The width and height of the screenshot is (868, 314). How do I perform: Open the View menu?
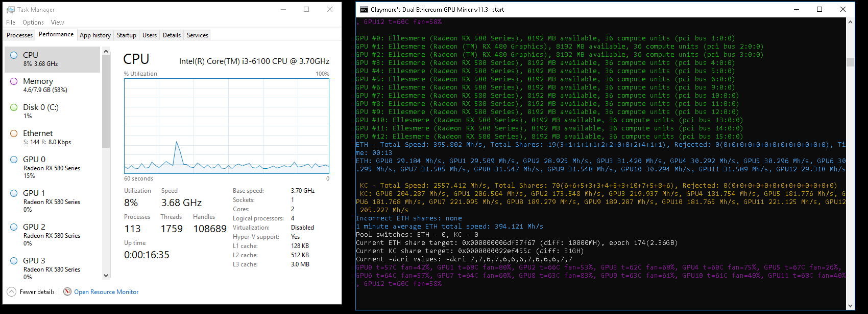pyautogui.click(x=57, y=23)
